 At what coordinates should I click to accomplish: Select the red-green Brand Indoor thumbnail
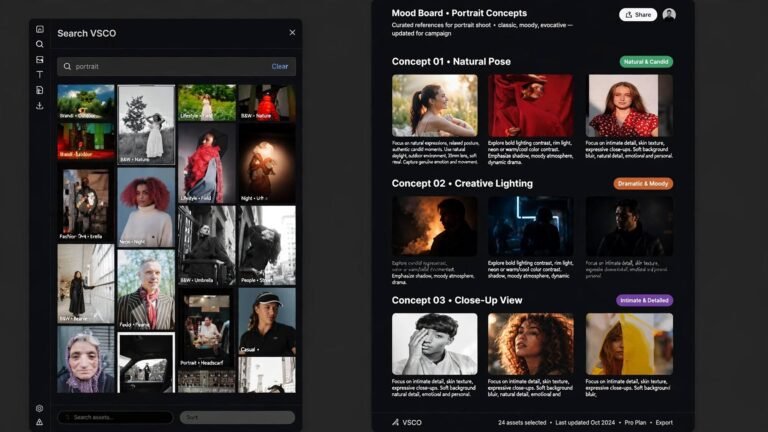[x=86, y=141]
